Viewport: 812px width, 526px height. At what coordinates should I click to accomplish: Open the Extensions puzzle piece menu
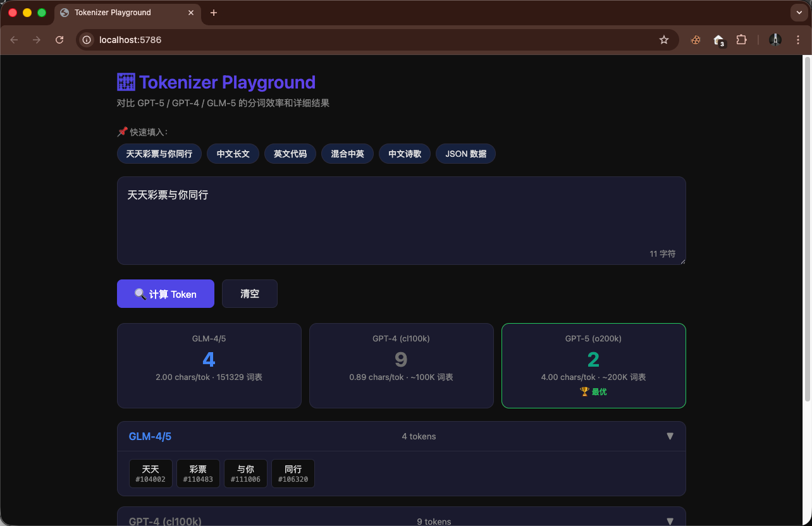click(x=742, y=40)
